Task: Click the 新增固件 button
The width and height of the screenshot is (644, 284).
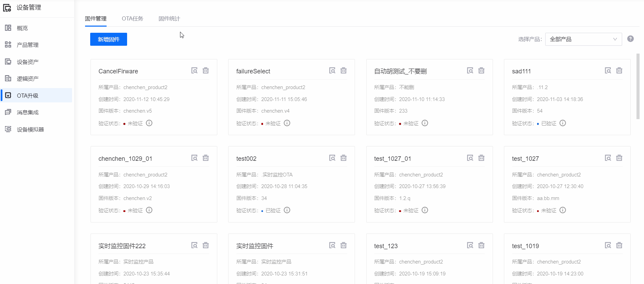Action: (109, 39)
